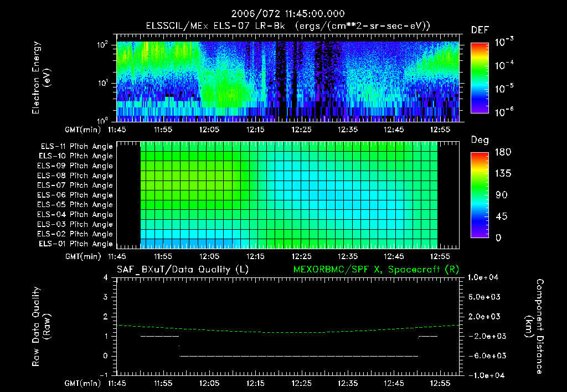Click the '1.0e+04' right-axis tick label
Viewport: 567px width, 392px height.
pos(483,277)
